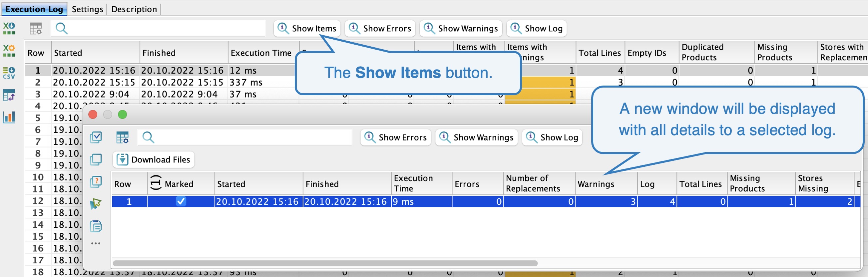Click the Empty IDs column header
Image resolution: width=868 pixels, height=277 pixels.
652,53
